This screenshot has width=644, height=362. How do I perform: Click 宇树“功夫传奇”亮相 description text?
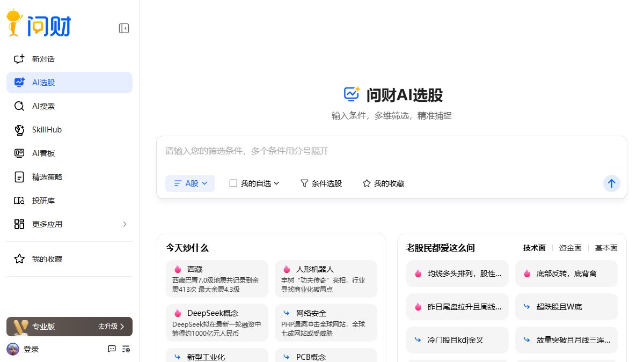click(x=324, y=285)
